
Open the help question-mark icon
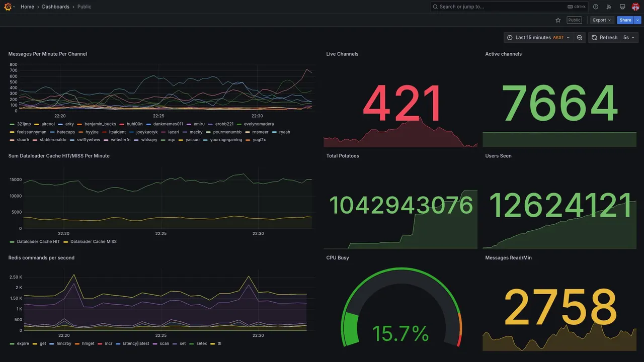pos(596,7)
